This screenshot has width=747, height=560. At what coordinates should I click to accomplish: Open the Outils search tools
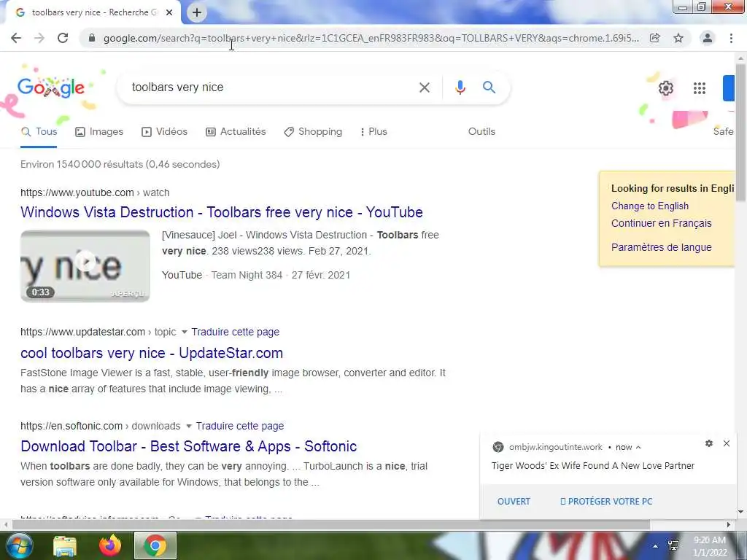(481, 132)
